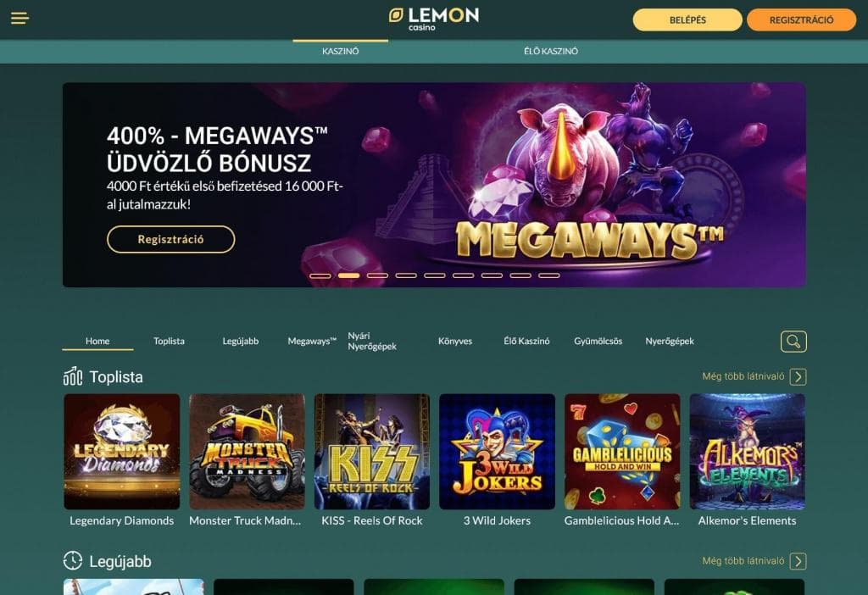Click the orange Regisztráció header button
The image size is (868, 595).
pos(801,20)
